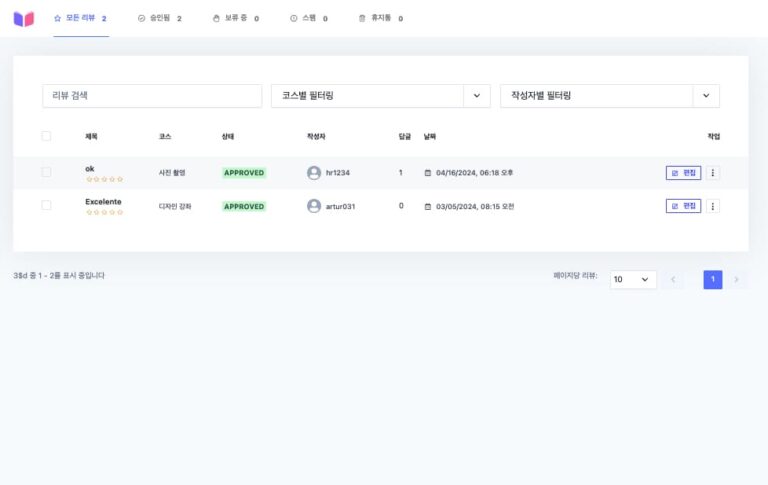Click the 리뷰 검색 search field
The height and width of the screenshot is (485, 768).
(x=151, y=96)
